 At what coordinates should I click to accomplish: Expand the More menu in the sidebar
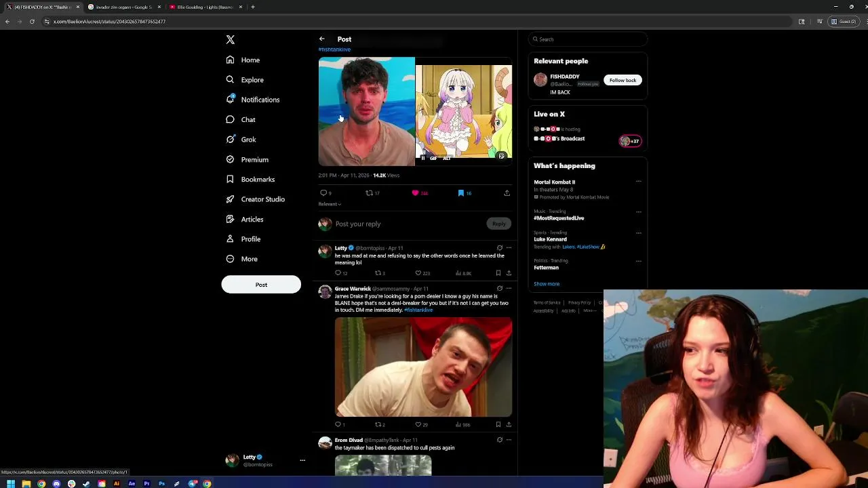(242, 259)
